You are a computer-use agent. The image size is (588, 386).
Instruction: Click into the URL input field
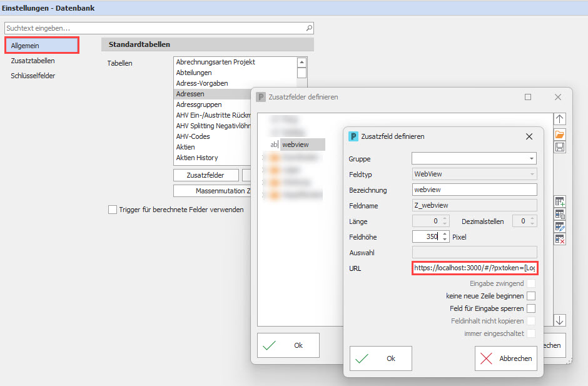tap(474, 268)
